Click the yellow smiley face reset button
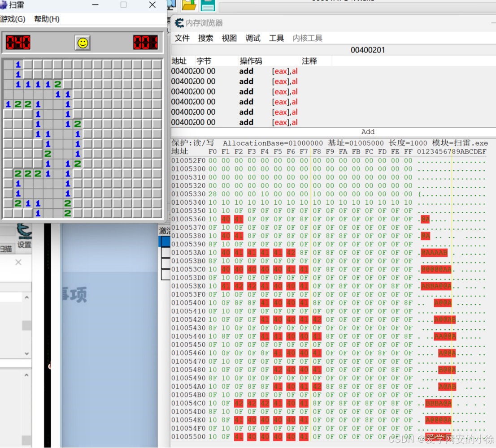The image size is (496, 448). click(x=83, y=43)
